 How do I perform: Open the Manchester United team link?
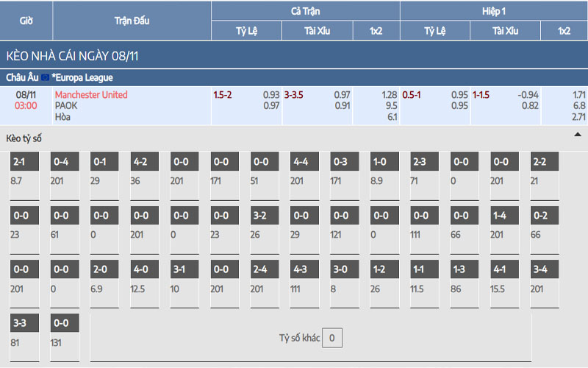pos(91,95)
